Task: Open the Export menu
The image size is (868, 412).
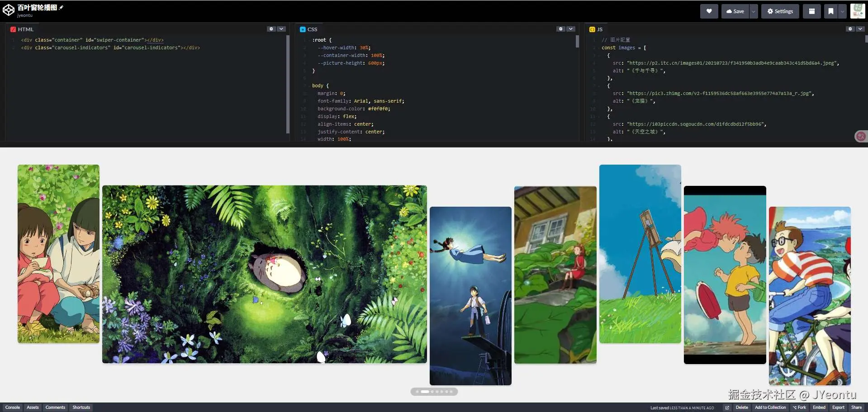Action: click(838, 407)
